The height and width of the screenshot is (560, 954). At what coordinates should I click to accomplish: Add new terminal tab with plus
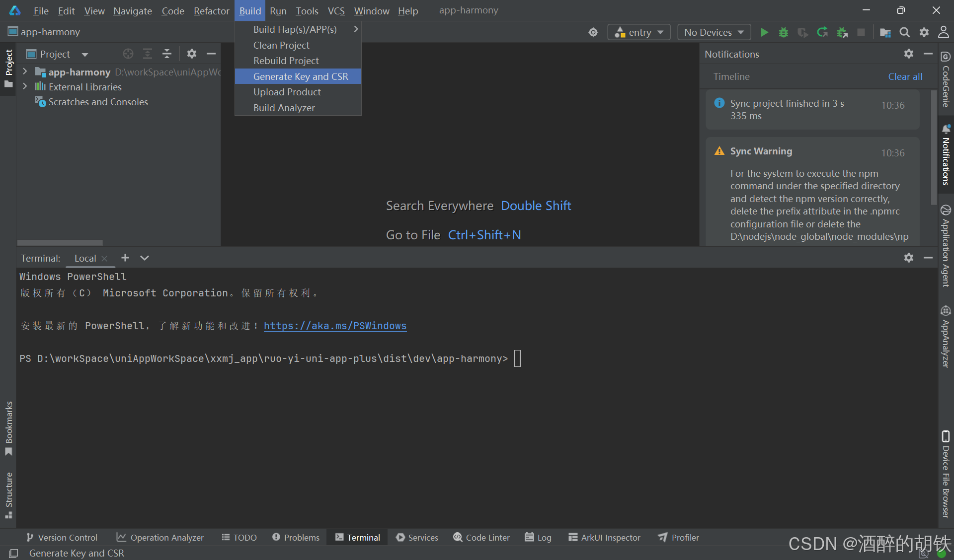pos(125,258)
